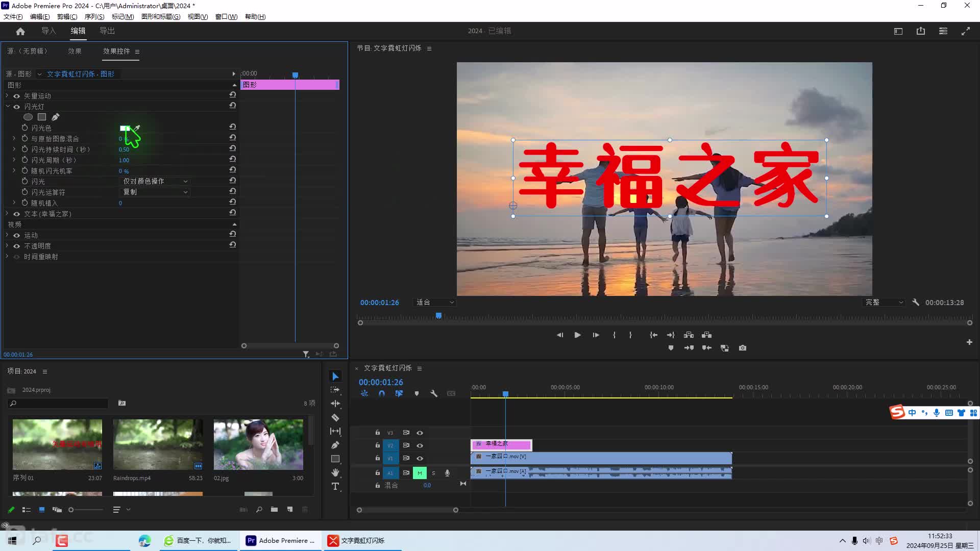Screen dimensions: 980x551
Task: Step forward one frame
Action: 596,335
